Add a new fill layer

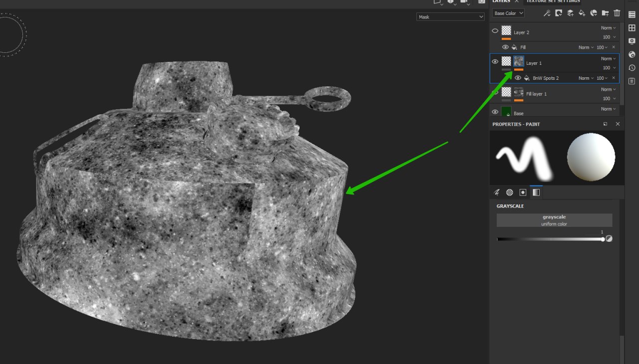pos(582,13)
